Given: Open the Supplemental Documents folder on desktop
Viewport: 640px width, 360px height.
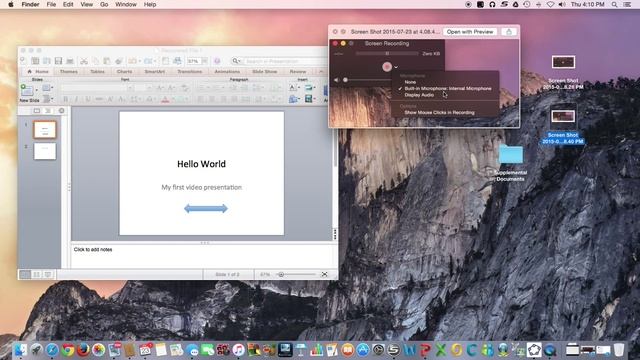Looking at the screenshot, I should (511, 154).
